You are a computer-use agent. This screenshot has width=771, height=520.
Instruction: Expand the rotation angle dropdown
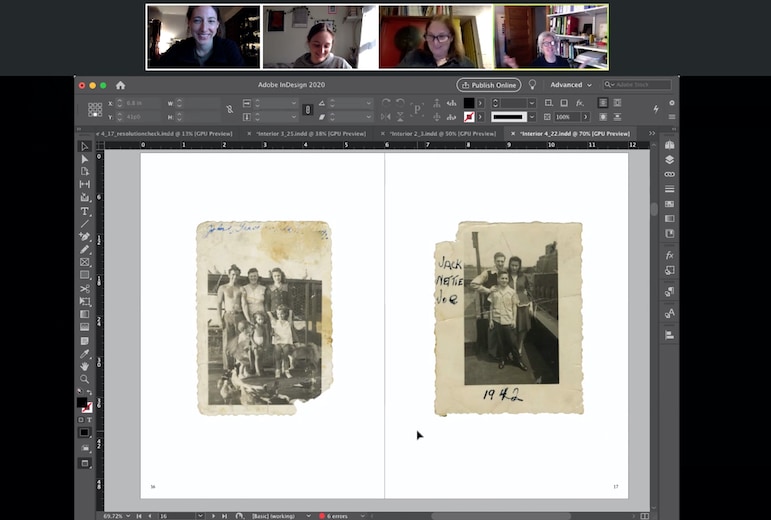(368, 103)
